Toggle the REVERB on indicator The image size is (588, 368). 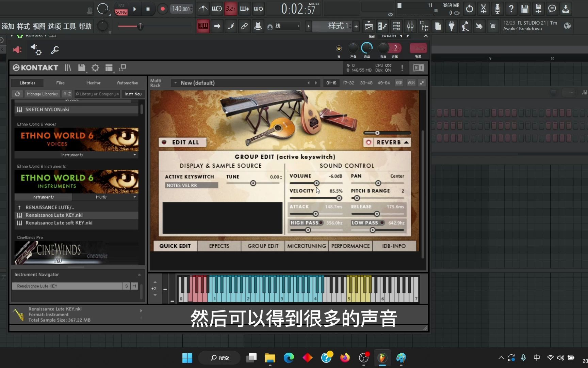[369, 142]
